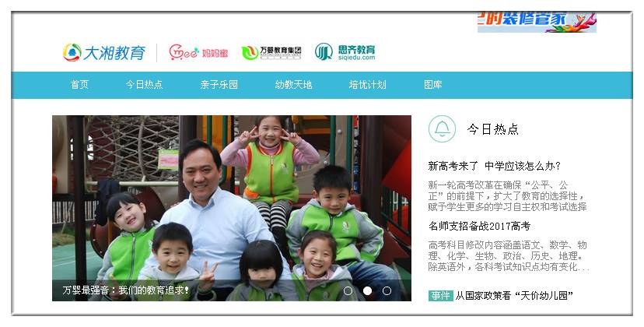Click the bell icon beside 今日热点
This screenshot has width=644, height=327.
442,128
